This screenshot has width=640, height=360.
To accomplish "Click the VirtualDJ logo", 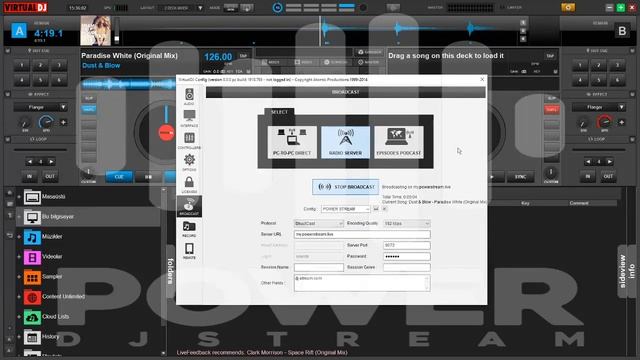I will (26, 7).
